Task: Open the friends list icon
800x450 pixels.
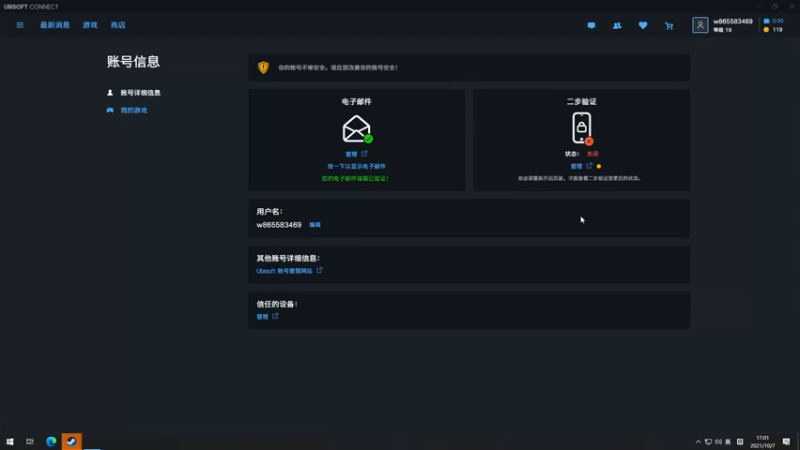Action: [617, 26]
